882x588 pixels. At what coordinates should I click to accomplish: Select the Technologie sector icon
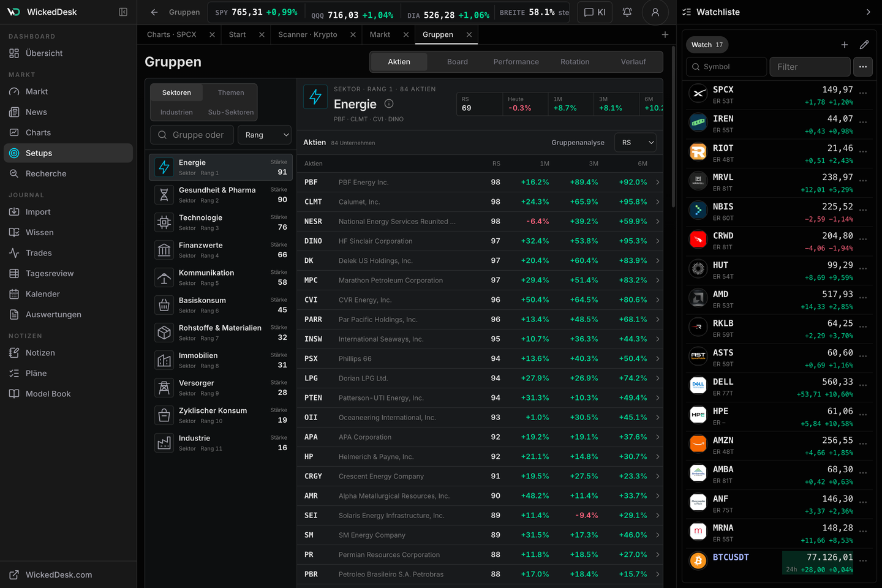(164, 222)
